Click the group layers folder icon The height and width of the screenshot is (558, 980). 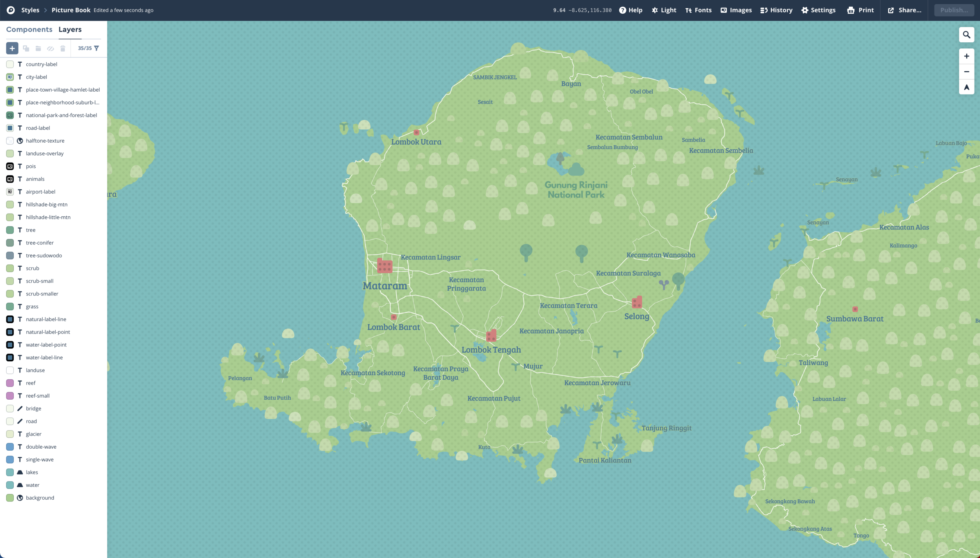(x=38, y=48)
